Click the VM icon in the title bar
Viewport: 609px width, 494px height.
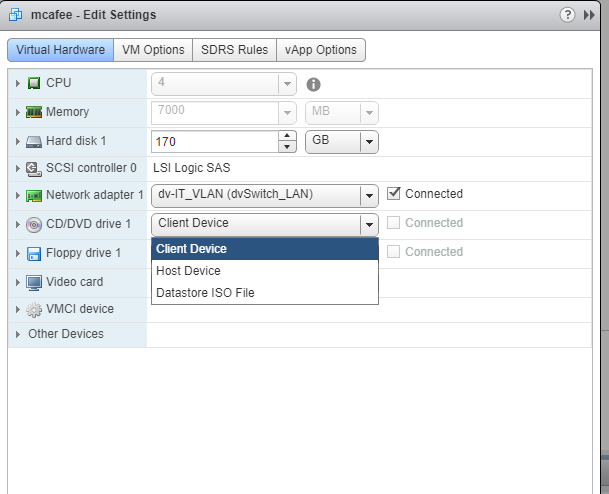(16, 15)
